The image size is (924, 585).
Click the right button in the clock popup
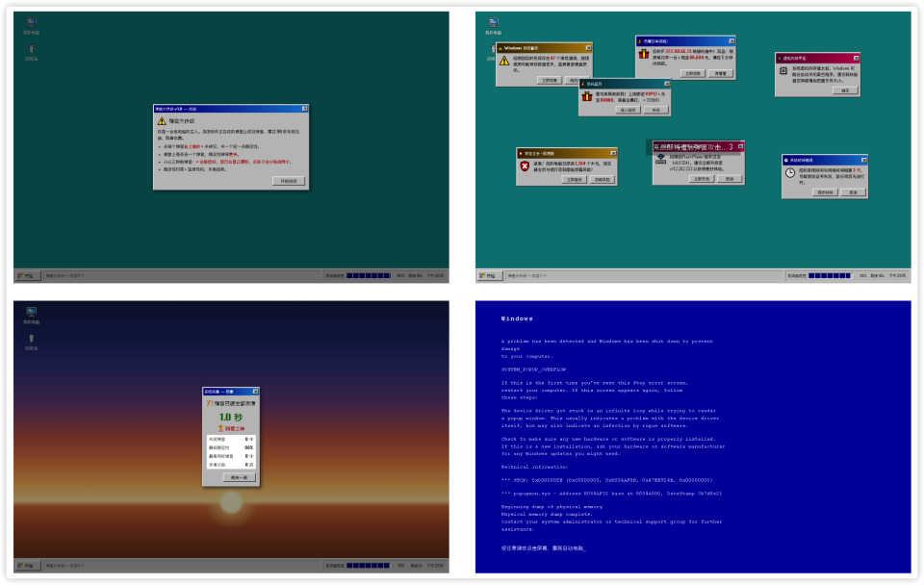(854, 192)
